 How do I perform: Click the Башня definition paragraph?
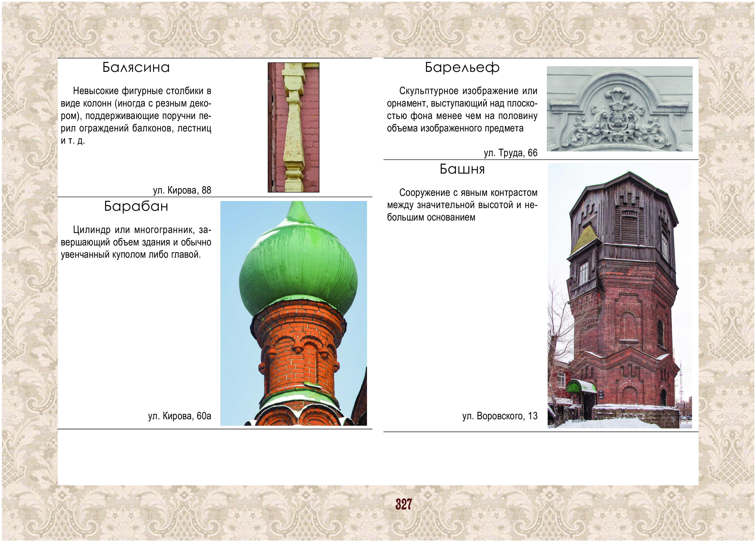pyautogui.click(x=462, y=205)
